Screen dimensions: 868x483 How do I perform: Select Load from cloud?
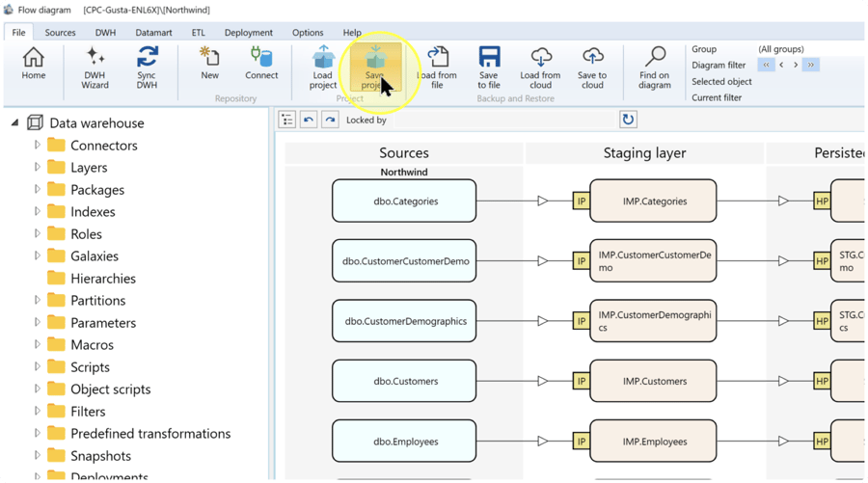tap(540, 67)
